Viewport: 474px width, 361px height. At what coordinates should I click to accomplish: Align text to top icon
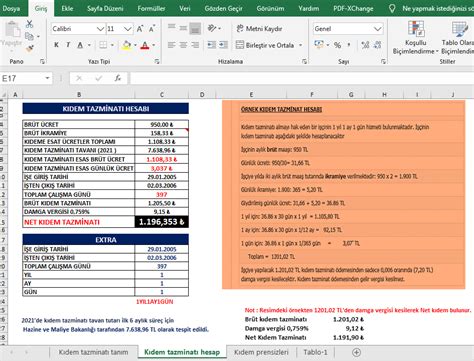(x=172, y=28)
